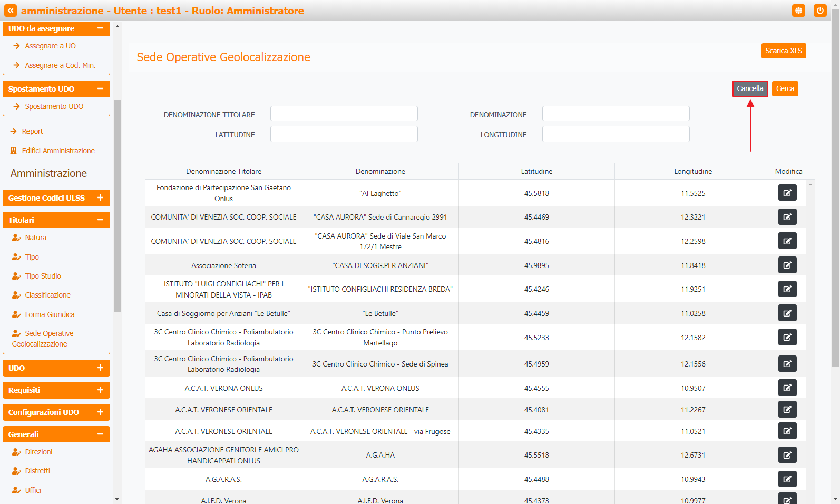Screen dimensions: 840x504
Task: Click the Cerca search button
Action: coord(785,88)
